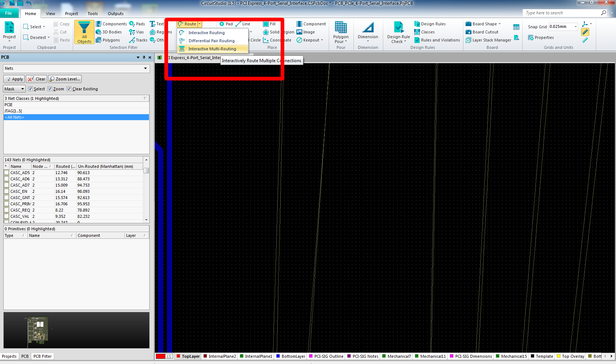Viewport: 616px width, 364px height.
Task: Expand the Route dropdown arrow
Action: coord(200,24)
